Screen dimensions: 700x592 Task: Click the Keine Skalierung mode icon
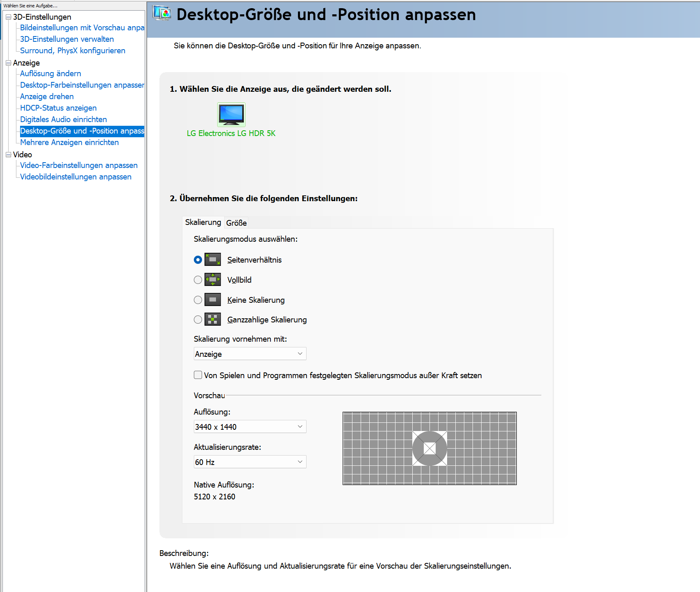213,300
